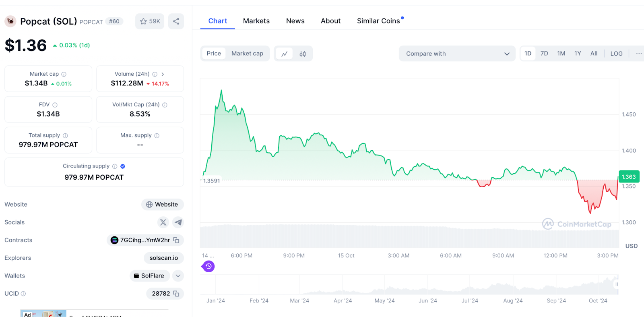Copy the UCID 28782 with copy icon
The height and width of the screenshot is (317, 644).
coord(176,294)
